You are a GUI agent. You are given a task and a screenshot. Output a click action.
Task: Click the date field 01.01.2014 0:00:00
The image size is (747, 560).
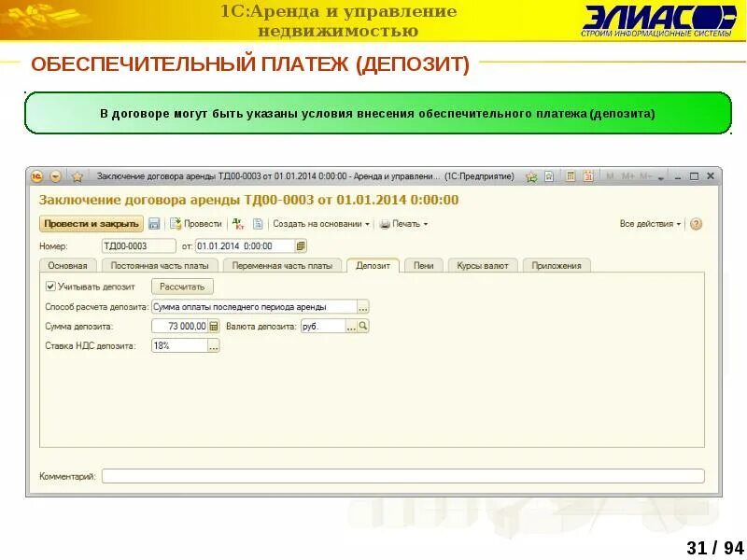click(245, 246)
